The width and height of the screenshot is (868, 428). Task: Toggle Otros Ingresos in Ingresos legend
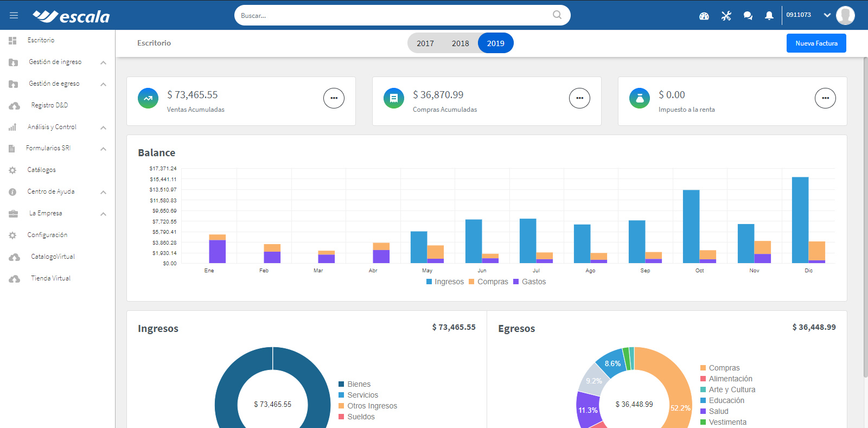click(368, 406)
